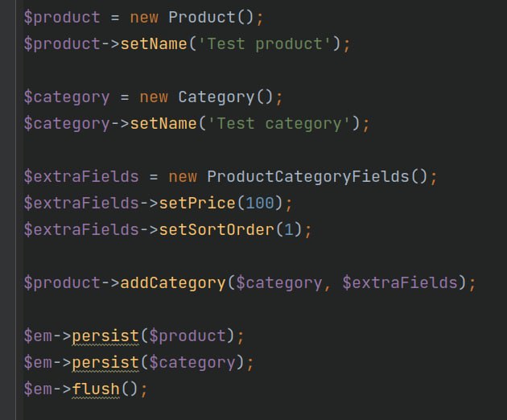Click the $category variable assignment
The width and height of the screenshot is (507, 420).
pyautogui.click(x=67, y=97)
